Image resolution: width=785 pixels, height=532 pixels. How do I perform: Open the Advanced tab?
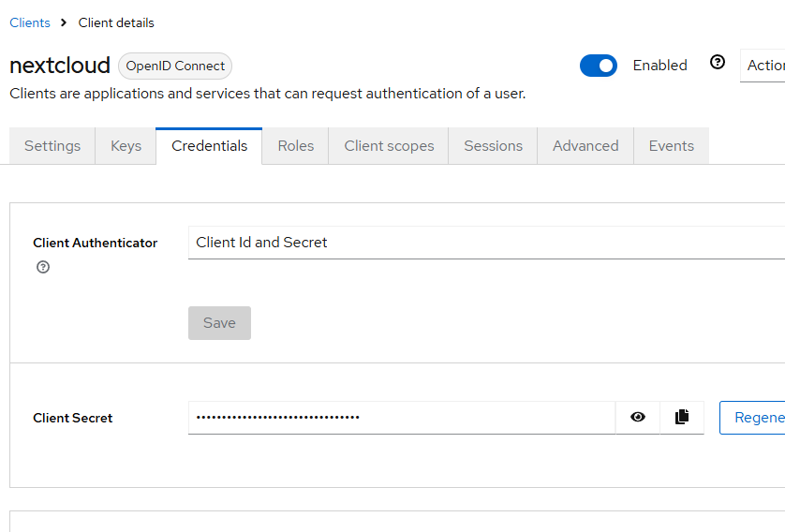585,146
